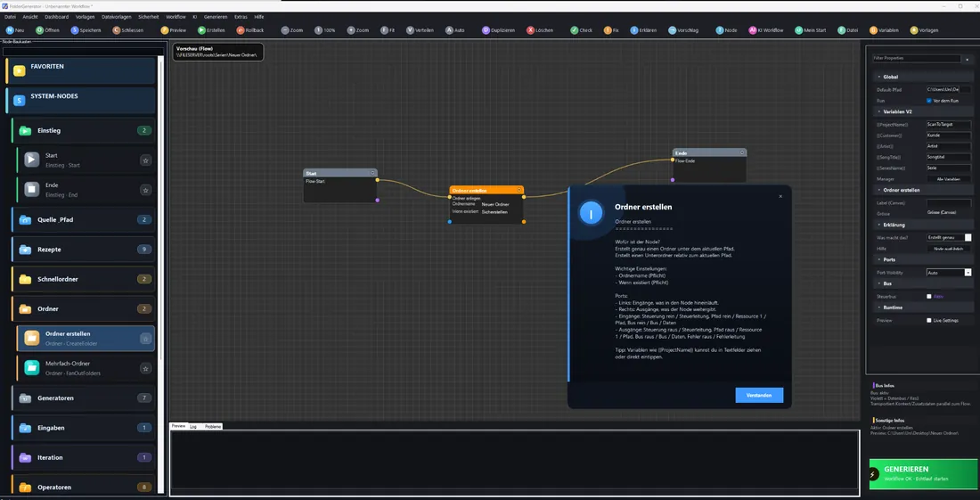Click the white Was macht das swatch

tap(968, 237)
